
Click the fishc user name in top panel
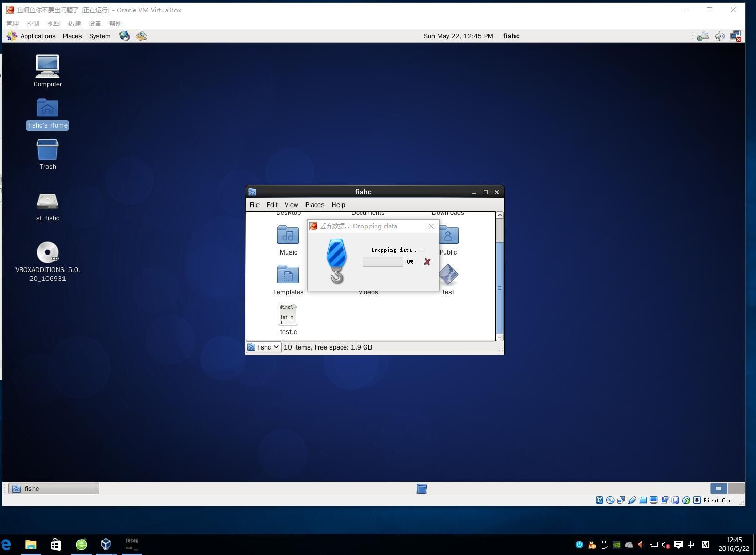pyautogui.click(x=511, y=36)
